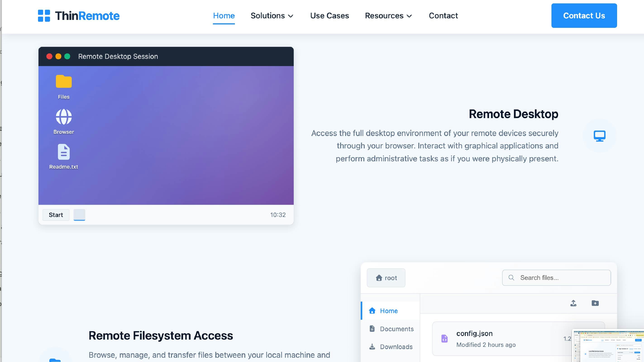Click the red window dot of Remote Desktop Session

49,57
